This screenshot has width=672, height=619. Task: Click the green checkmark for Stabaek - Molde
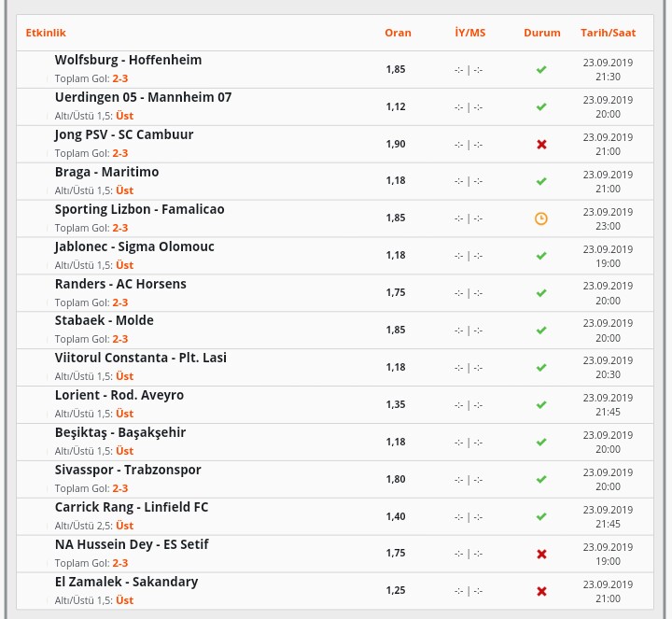click(541, 331)
